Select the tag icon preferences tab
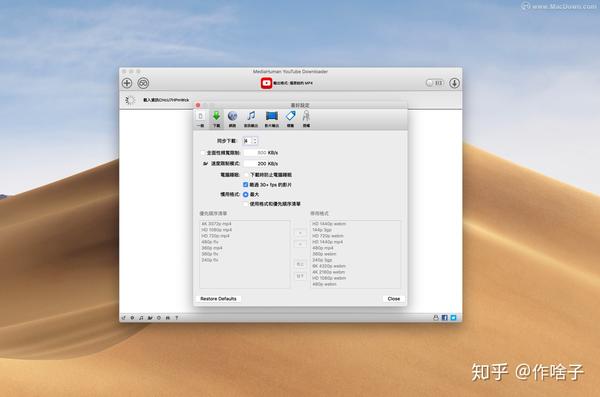The width and height of the screenshot is (600, 397). [290, 119]
